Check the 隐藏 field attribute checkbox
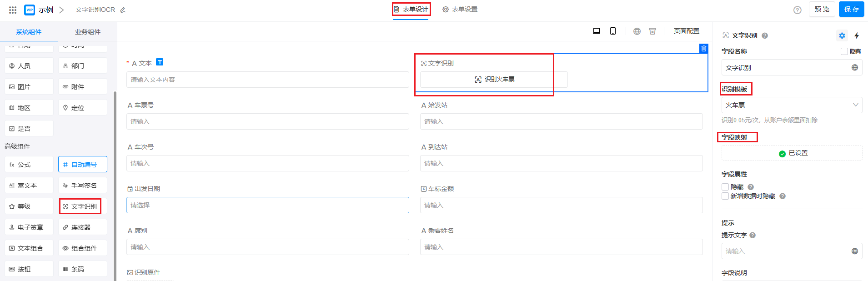The height and width of the screenshot is (281, 868). [725, 187]
